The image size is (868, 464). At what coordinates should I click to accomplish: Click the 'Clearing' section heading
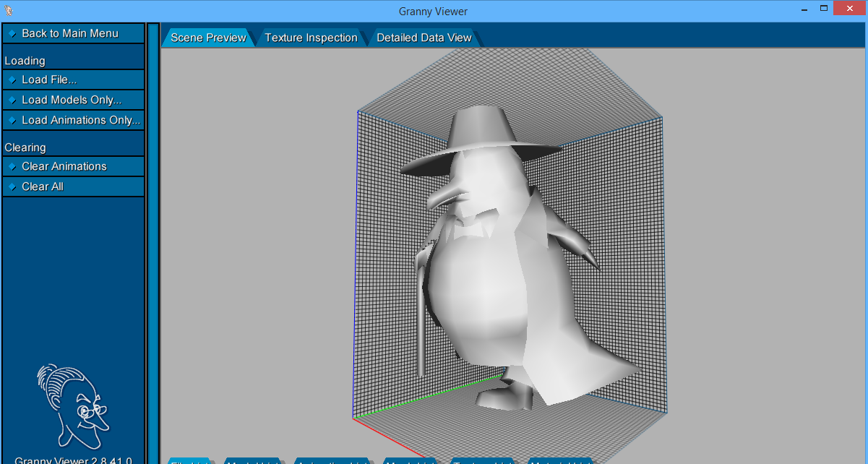point(25,147)
